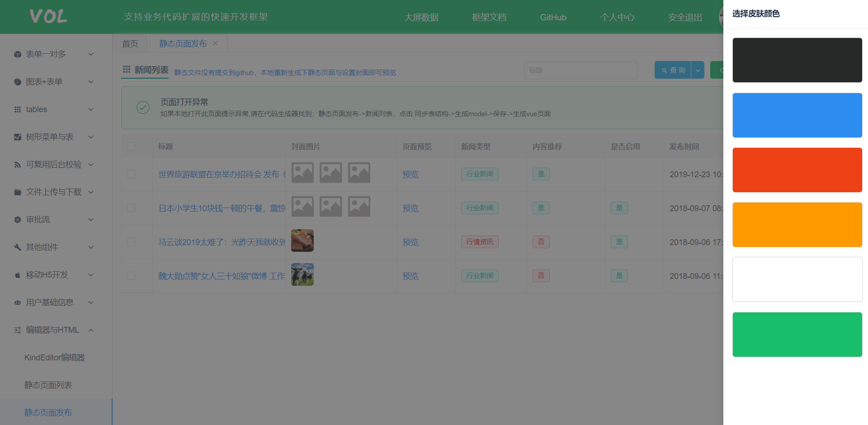
Task: Click the 查询 search button
Action: pos(673,70)
